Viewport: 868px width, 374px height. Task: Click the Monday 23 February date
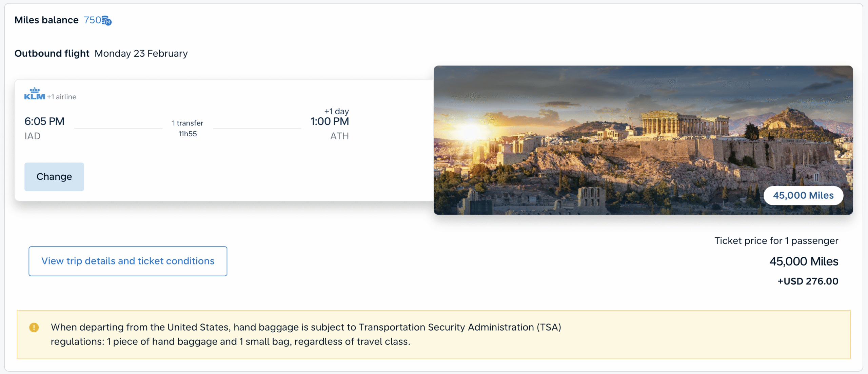[141, 54]
